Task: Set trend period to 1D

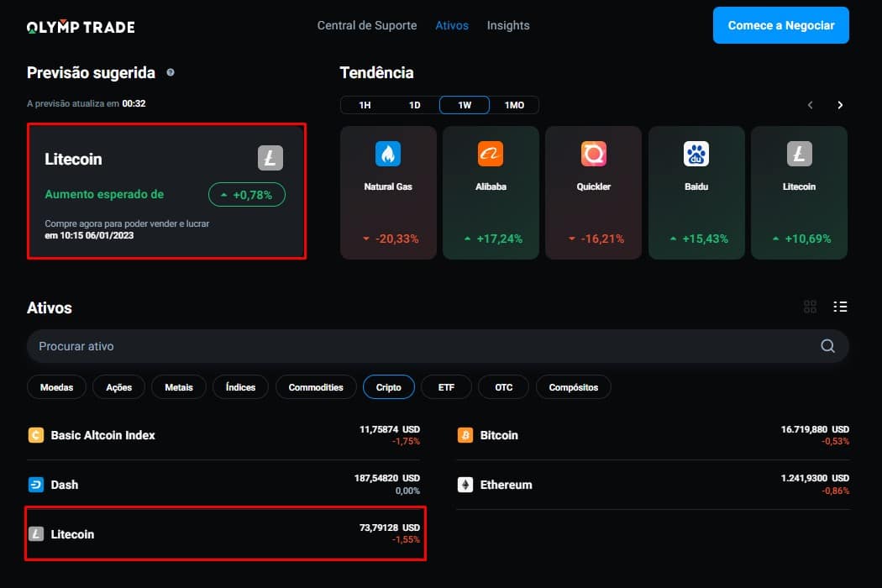Action: [x=415, y=105]
